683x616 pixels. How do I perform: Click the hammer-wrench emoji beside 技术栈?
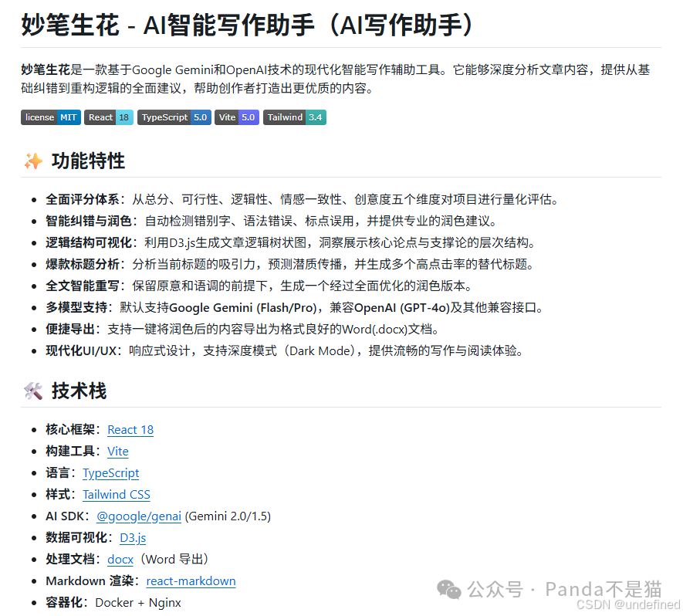(33, 391)
